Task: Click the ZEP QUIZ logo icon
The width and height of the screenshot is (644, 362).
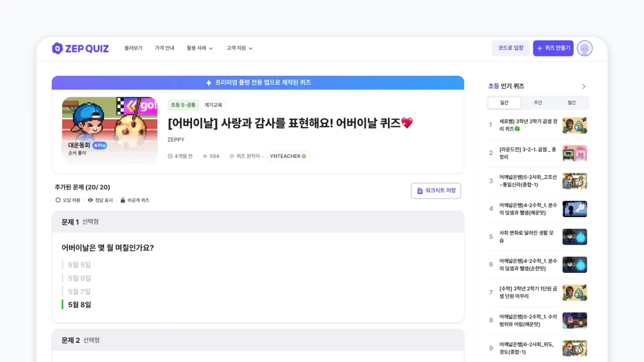Action: (57, 48)
